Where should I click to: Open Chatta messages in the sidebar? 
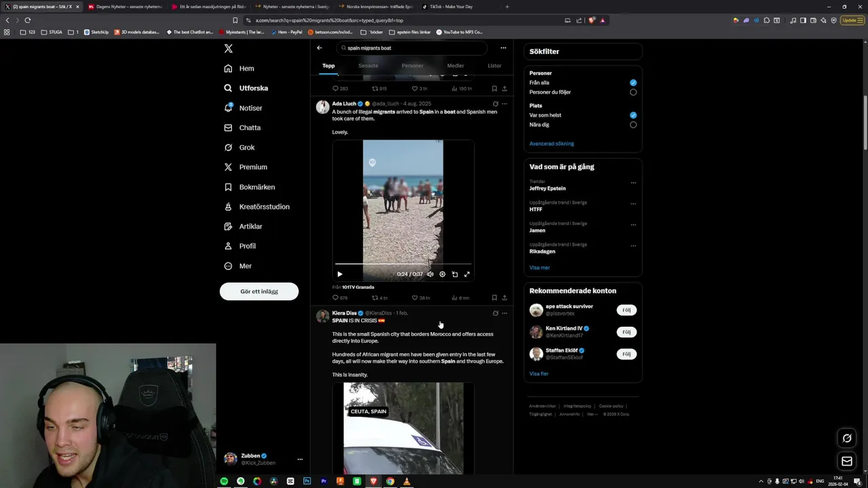point(242,127)
